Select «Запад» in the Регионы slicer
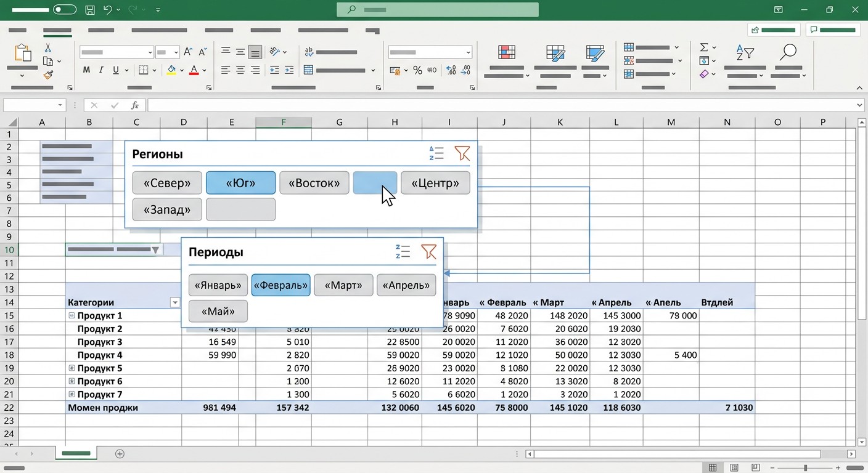Viewport: 868px width, 473px height. [x=167, y=209]
